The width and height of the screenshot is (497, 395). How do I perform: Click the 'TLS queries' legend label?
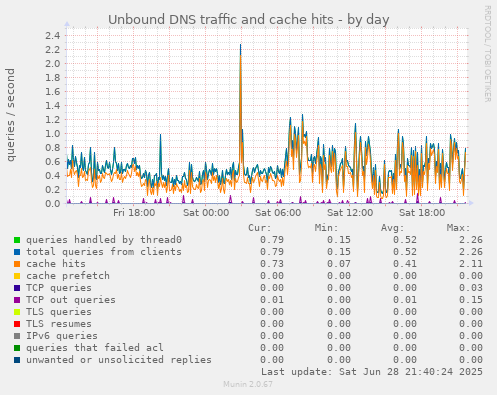click(x=59, y=312)
